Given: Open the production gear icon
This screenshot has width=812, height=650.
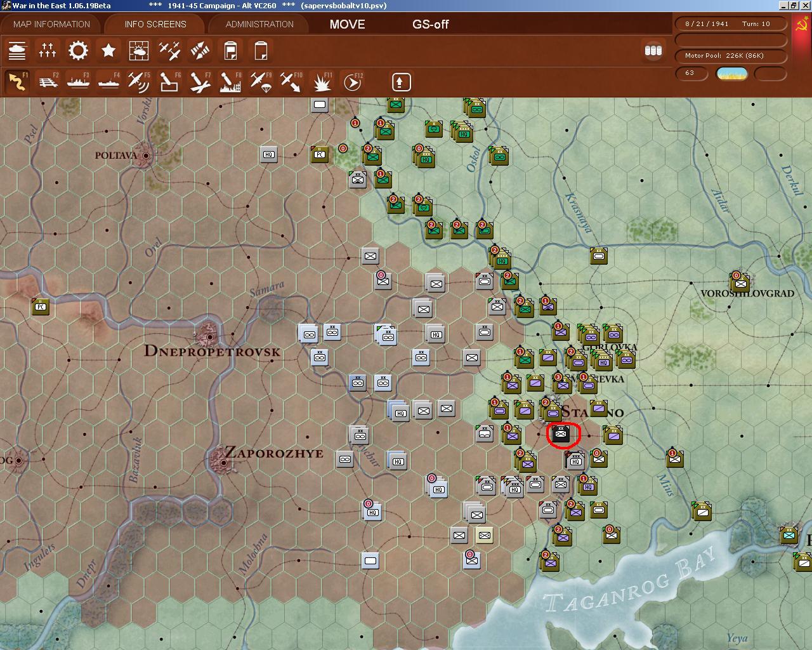Looking at the screenshot, I should tap(78, 51).
